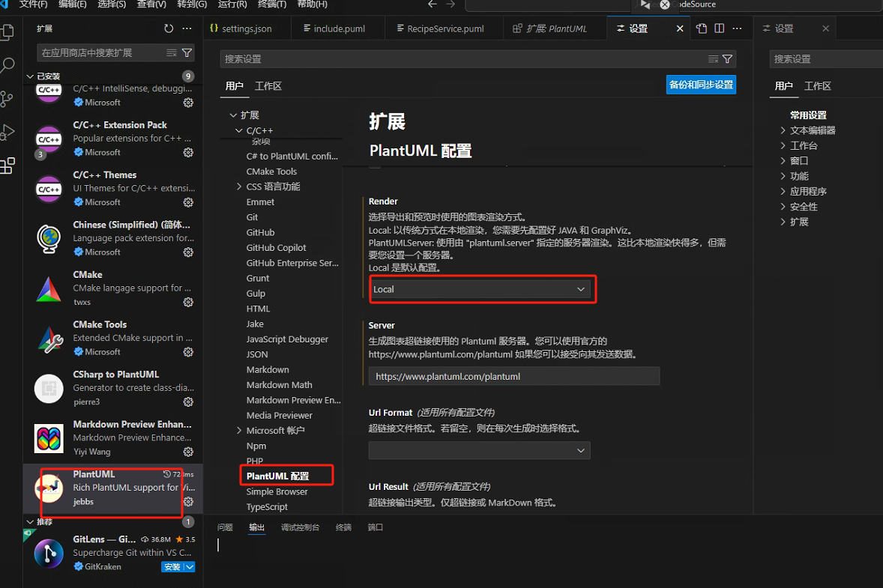
Task: Select 工作区 scope tab in settings
Action: coord(268,86)
